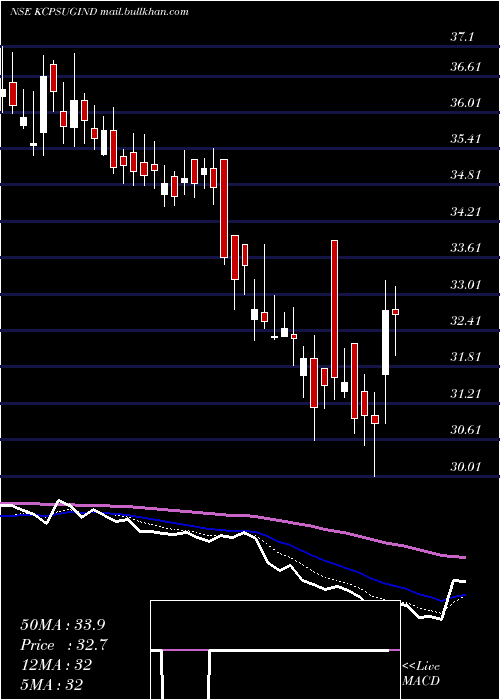Click the 34.81 price axis label

465,175
